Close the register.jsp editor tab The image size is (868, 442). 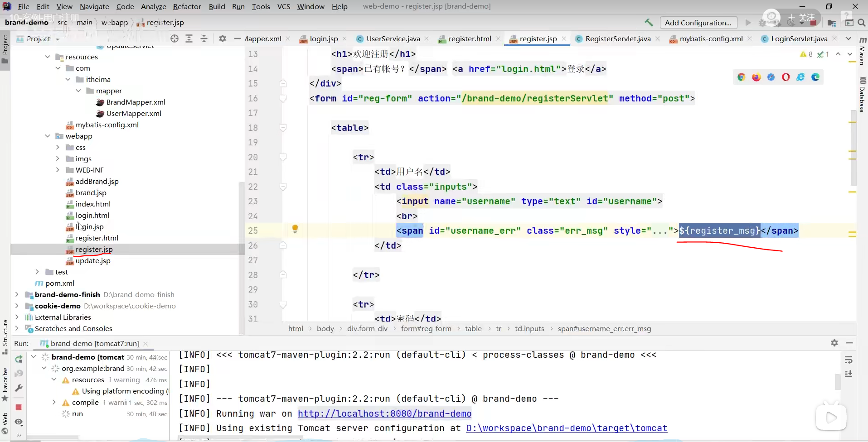click(564, 39)
